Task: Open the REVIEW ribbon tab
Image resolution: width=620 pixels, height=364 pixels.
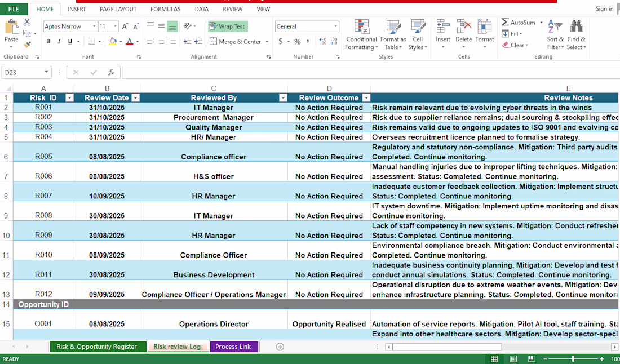Action: [x=232, y=9]
